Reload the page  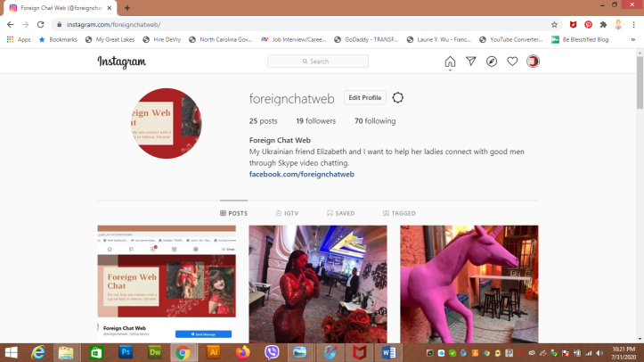click(40, 25)
